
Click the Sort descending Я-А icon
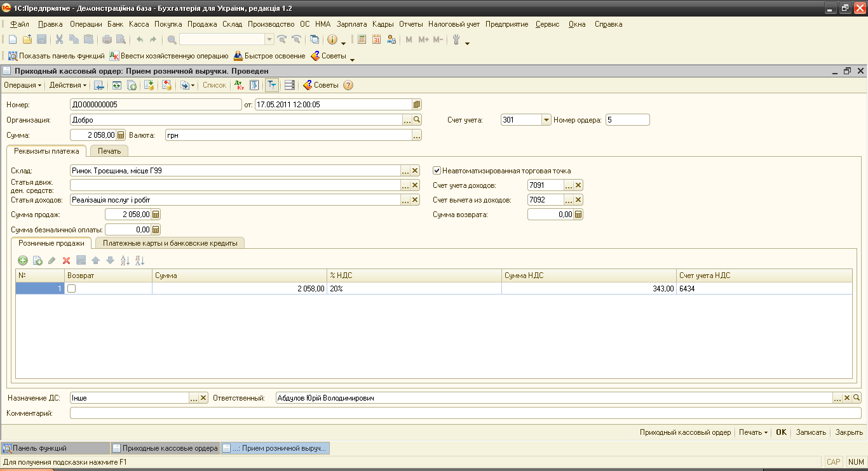pos(140,260)
